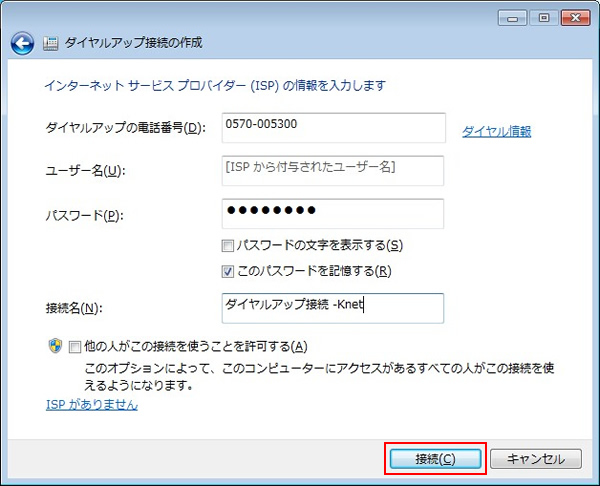The width and height of the screenshot is (600, 486).
Task: Click the blue back arrow button
Action: (x=22, y=43)
